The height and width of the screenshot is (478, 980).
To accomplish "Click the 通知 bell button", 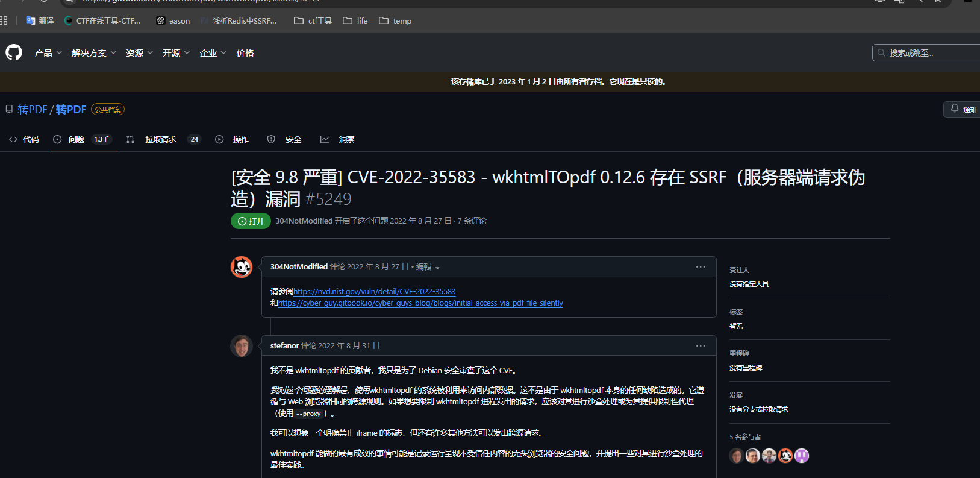I will coord(963,109).
